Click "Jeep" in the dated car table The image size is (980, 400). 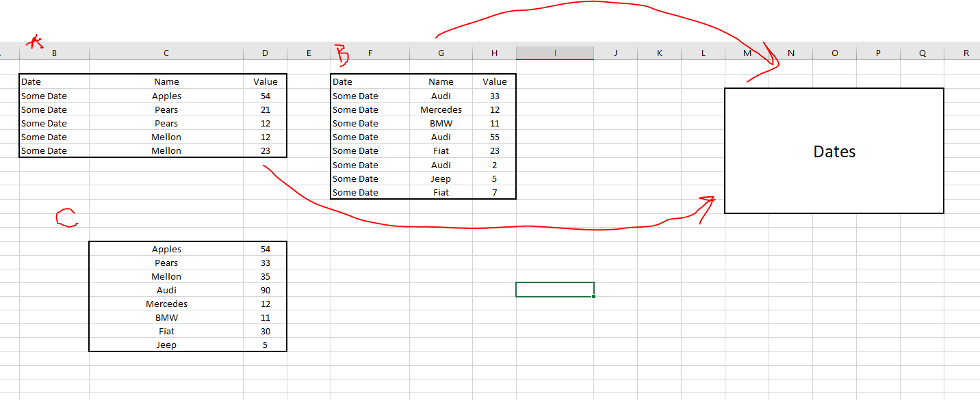click(x=441, y=178)
